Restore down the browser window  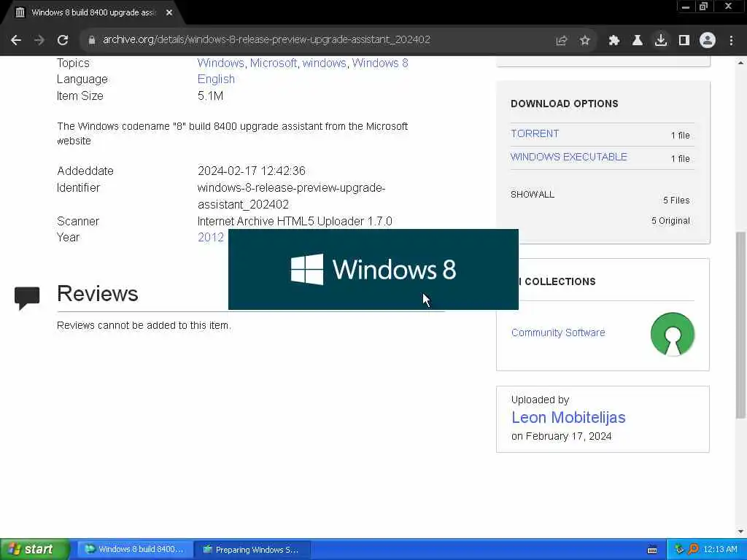click(x=703, y=7)
